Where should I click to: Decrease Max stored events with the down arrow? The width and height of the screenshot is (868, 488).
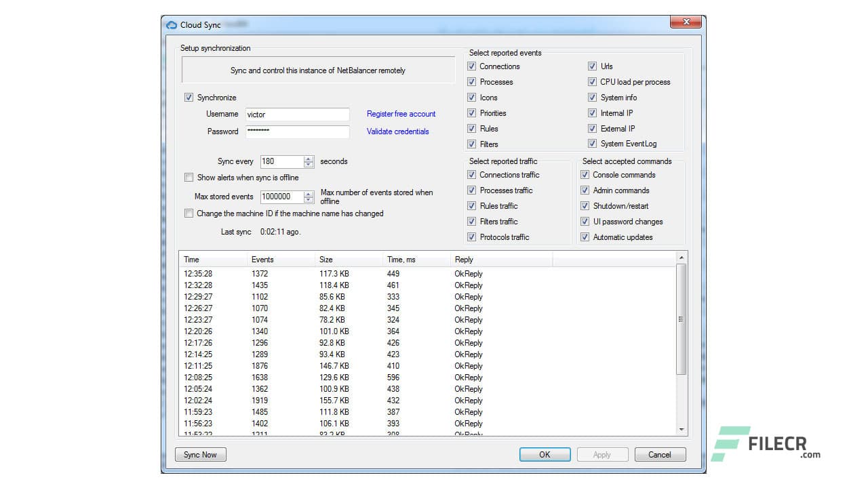(309, 199)
